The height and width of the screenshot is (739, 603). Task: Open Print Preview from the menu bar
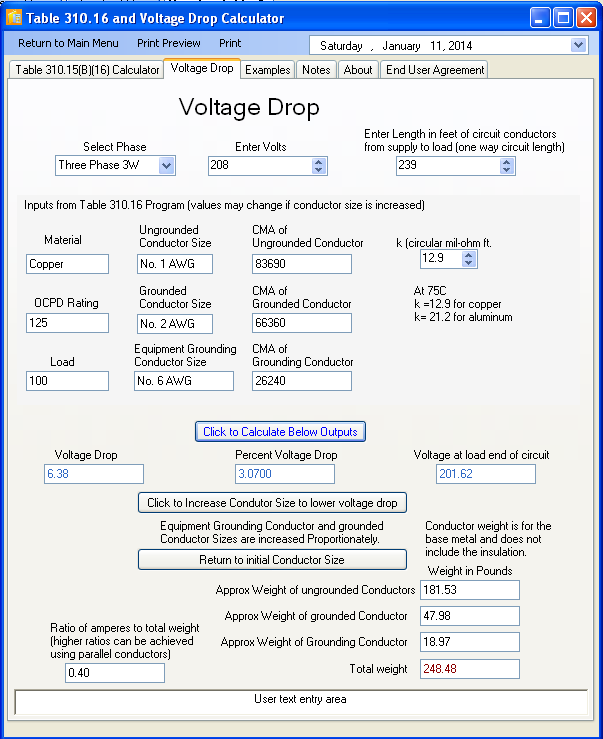(169, 43)
